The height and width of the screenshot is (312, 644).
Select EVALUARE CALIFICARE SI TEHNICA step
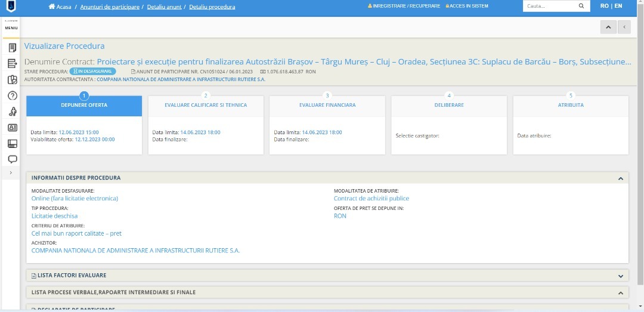click(x=206, y=105)
